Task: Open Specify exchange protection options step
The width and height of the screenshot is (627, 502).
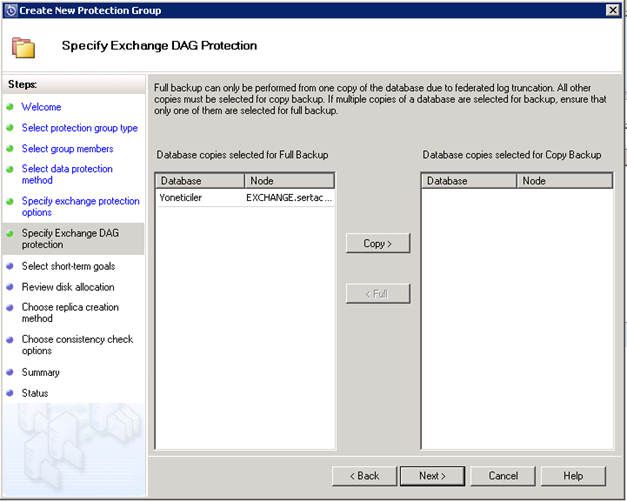Action: 80,207
